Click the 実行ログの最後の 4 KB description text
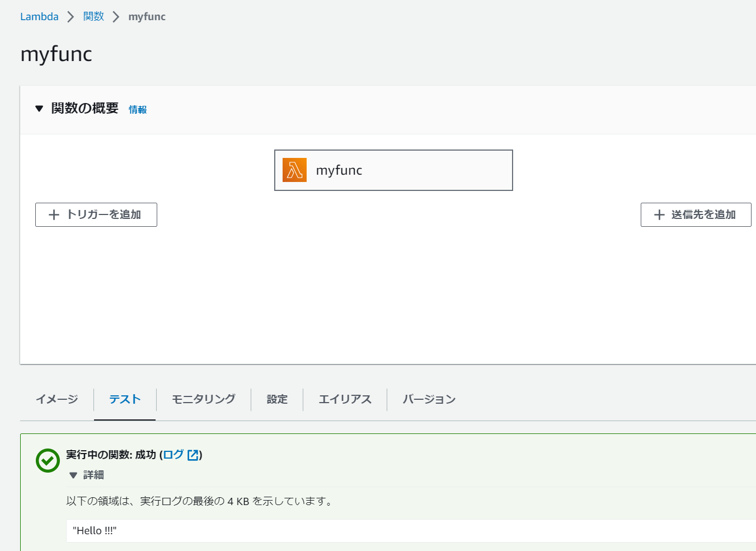Image resolution: width=756 pixels, height=551 pixels. [200, 501]
